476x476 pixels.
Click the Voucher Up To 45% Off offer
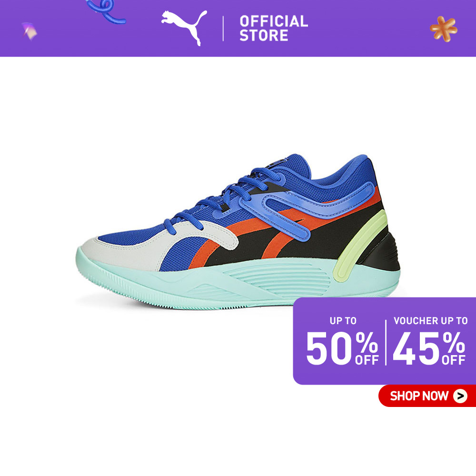tap(429, 341)
